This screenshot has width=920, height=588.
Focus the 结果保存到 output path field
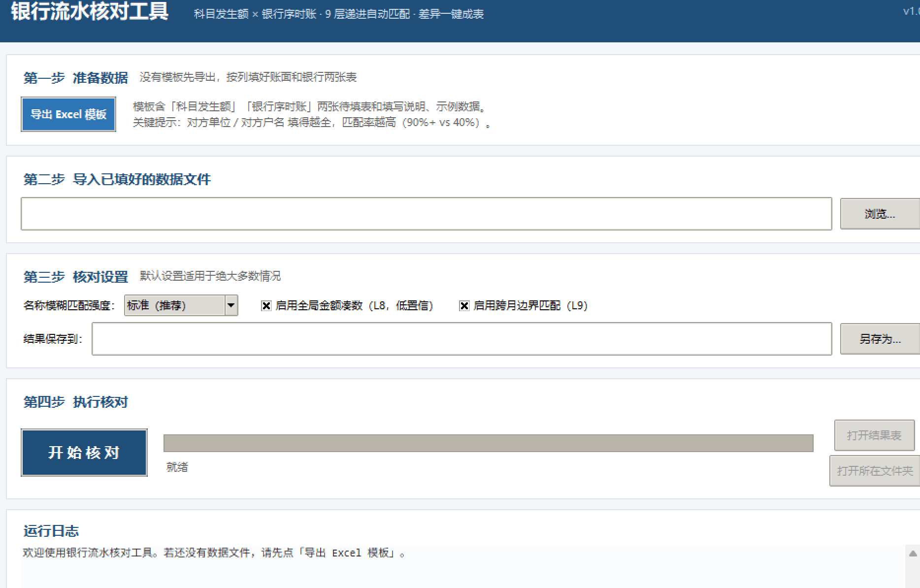click(x=462, y=339)
